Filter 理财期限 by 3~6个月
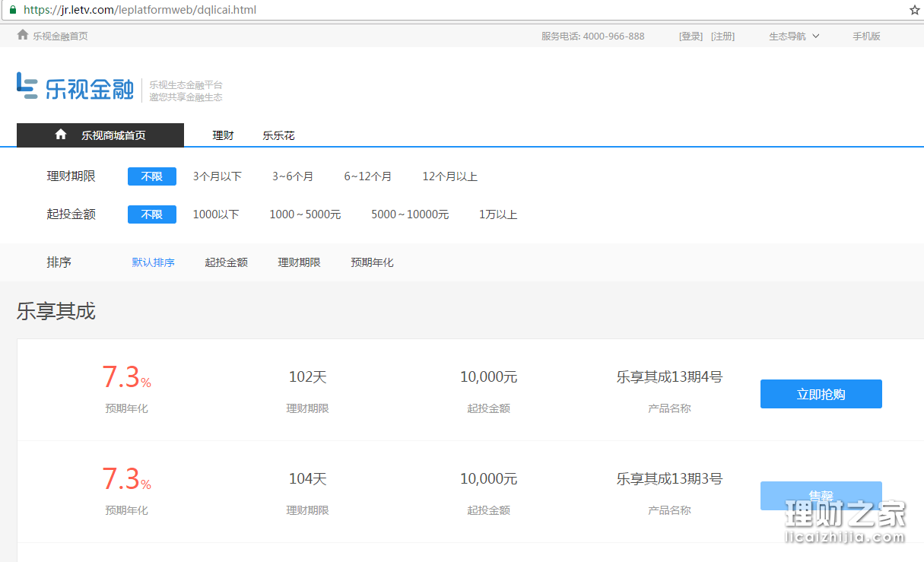 point(293,176)
